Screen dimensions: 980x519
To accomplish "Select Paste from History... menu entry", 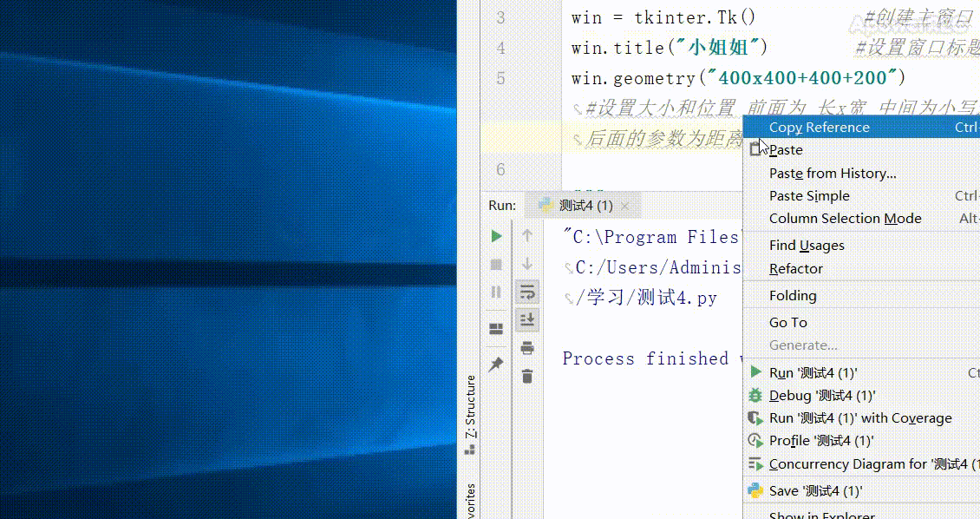I will (x=861, y=174).
